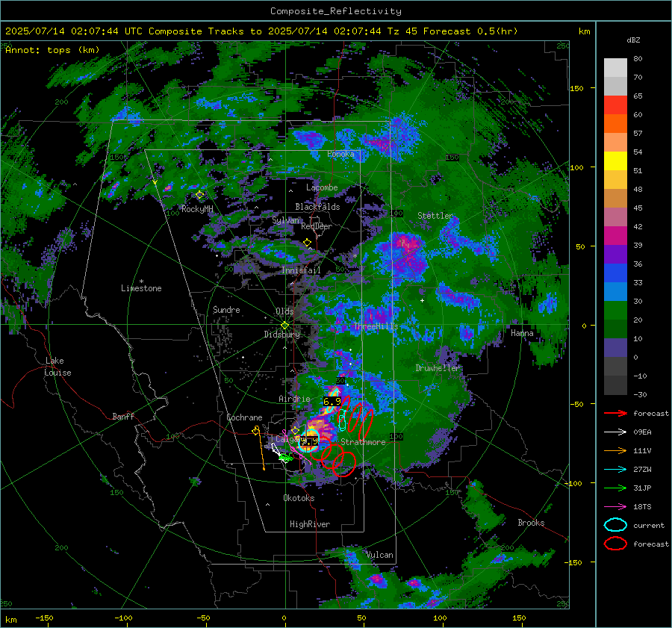This screenshot has height=628, width=672.
Task: Click the Sundre city label
Action: (x=226, y=310)
